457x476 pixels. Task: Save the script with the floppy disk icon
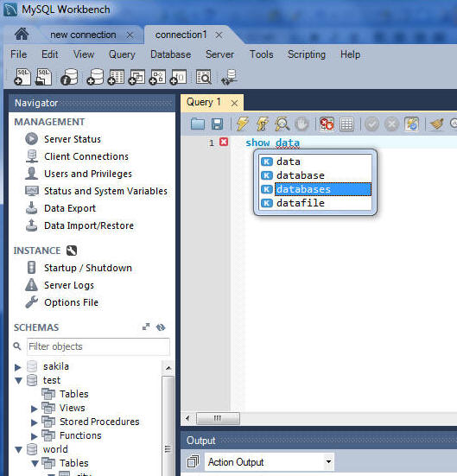point(217,124)
